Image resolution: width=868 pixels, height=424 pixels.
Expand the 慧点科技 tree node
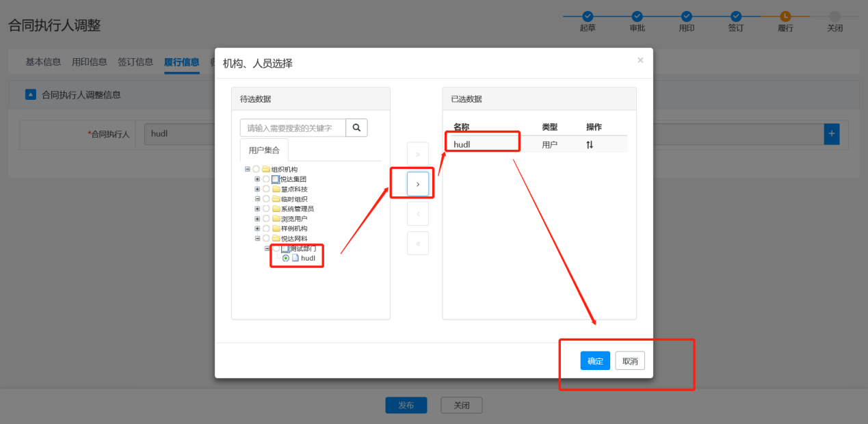click(257, 189)
